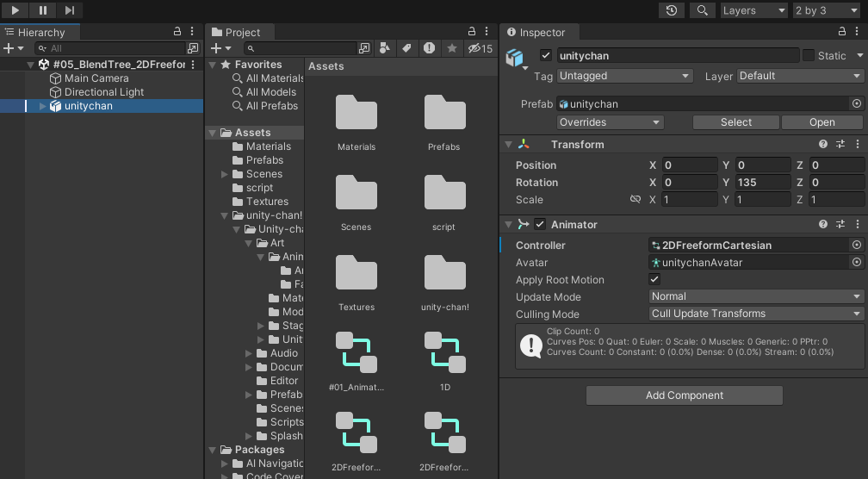
Task: Toggle the Hierarchy panel lock icon
Action: (177, 32)
